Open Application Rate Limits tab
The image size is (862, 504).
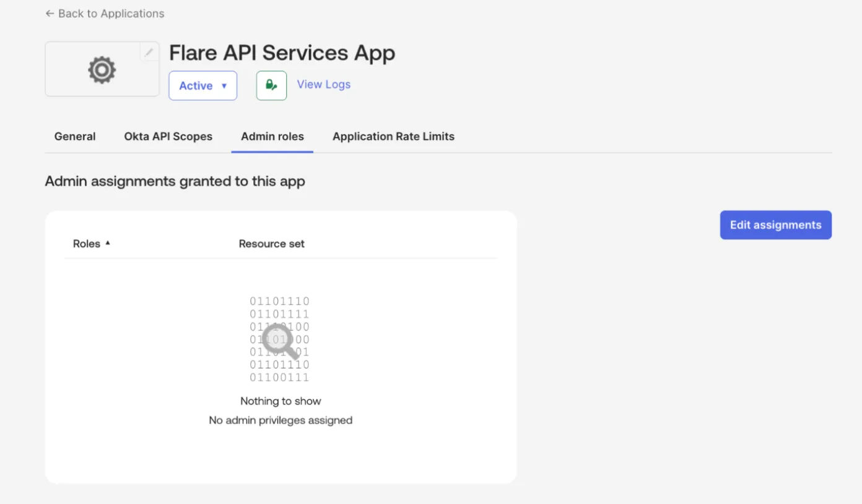pos(393,136)
